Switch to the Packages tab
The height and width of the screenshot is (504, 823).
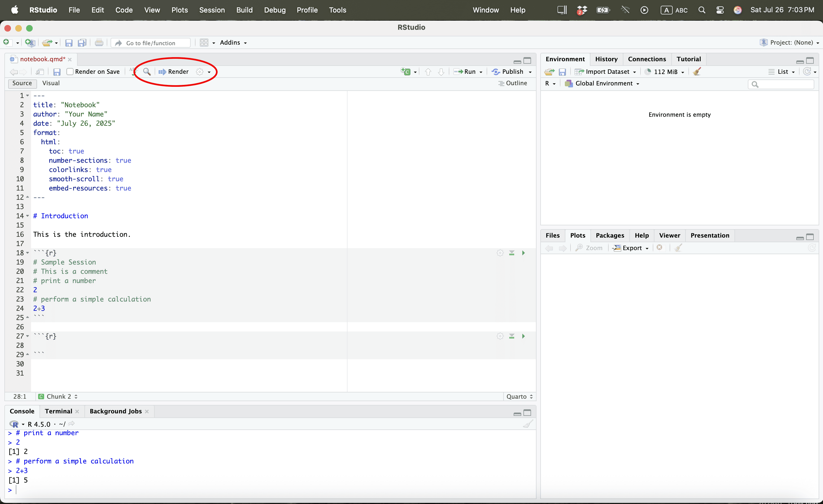tap(609, 235)
